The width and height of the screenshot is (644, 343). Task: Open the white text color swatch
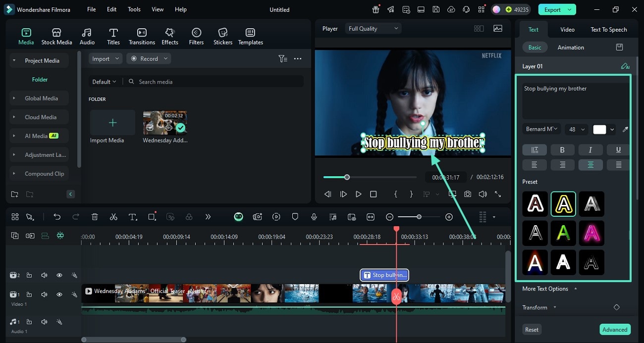pos(599,129)
